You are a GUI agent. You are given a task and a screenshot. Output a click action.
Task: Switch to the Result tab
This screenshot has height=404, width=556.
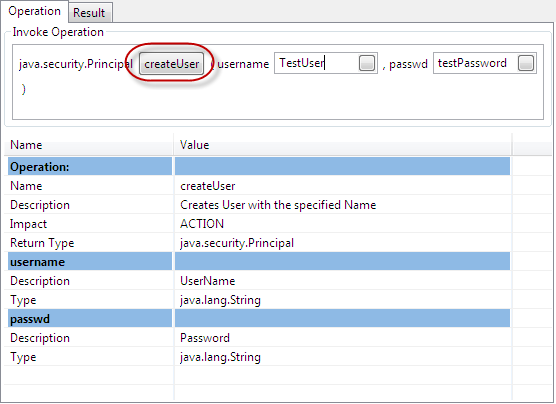click(x=89, y=12)
